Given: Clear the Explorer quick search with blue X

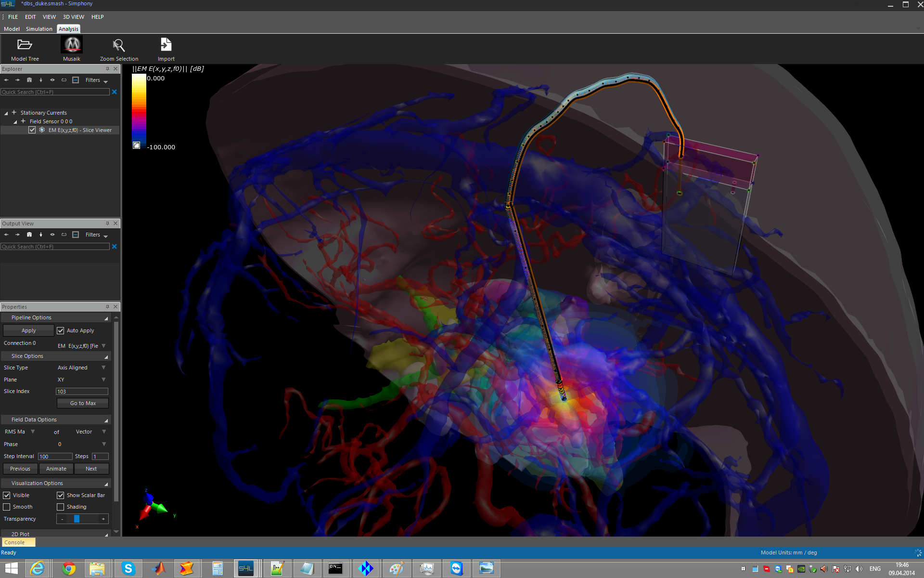Looking at the screenshot, I should (x=115, y=92).
